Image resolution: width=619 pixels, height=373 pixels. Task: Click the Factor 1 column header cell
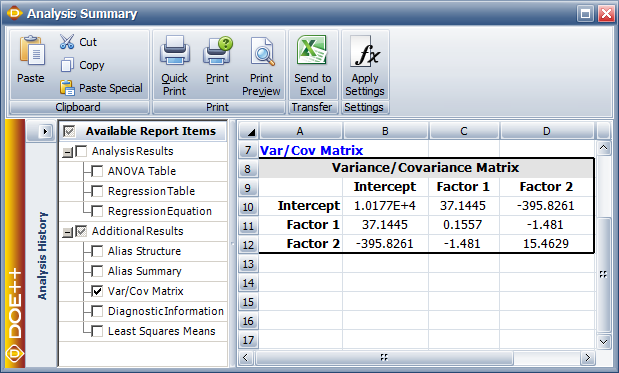[x=463, y=187]
